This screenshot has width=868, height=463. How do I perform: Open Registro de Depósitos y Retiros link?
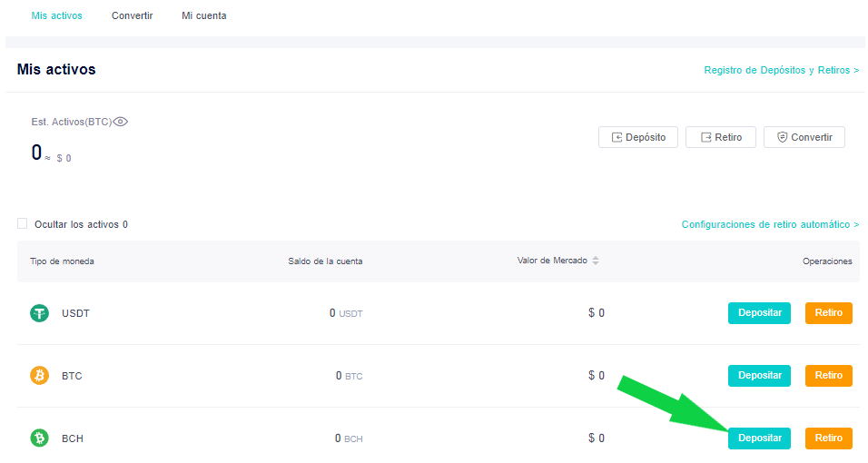click(781, 70)
